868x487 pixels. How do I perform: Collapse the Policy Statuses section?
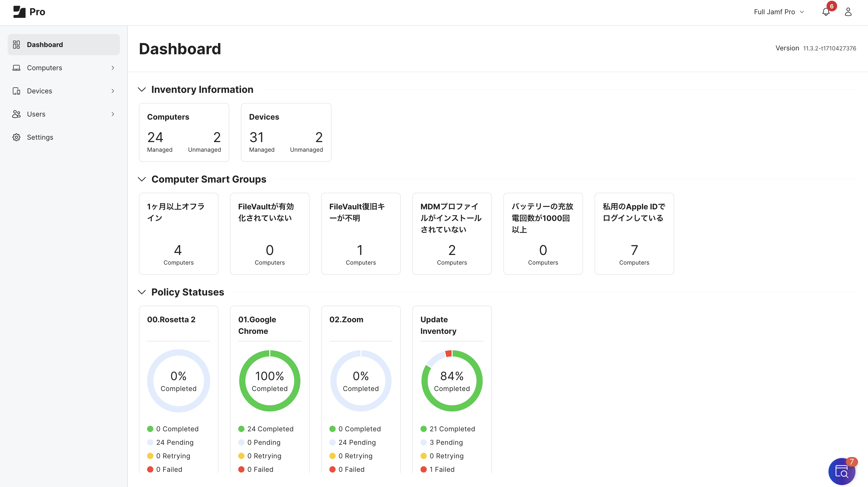click(x=142, y=292)
